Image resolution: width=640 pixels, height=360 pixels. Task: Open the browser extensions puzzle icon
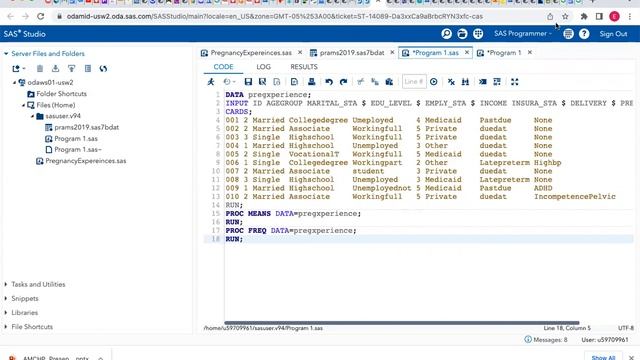(x=584, y=16)
